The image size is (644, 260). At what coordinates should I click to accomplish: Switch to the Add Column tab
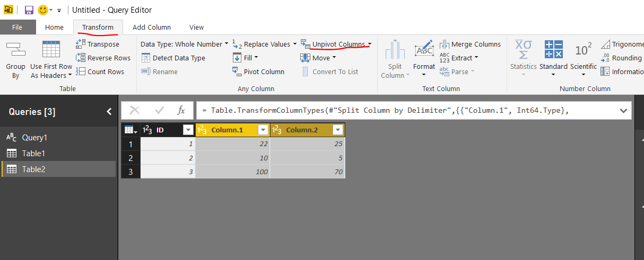[152, 27]
